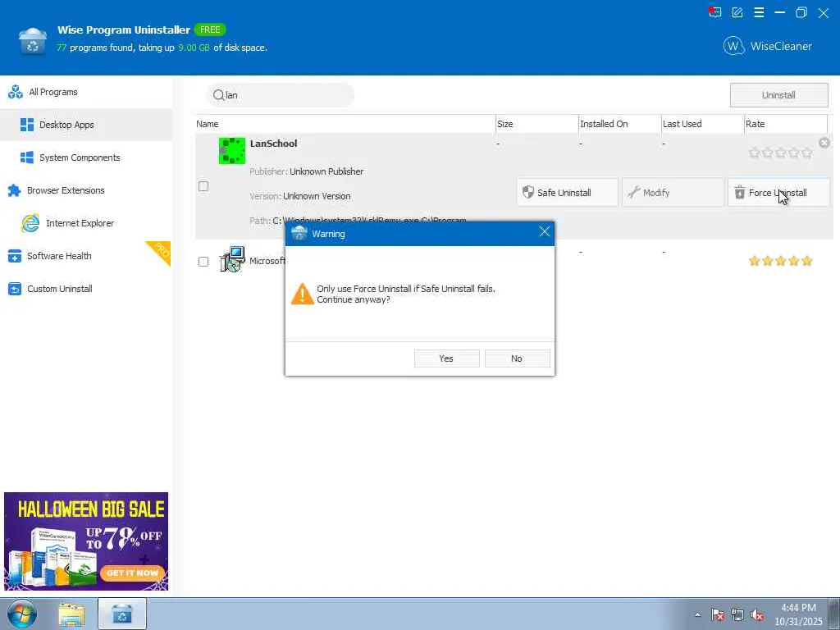This screenshot has height=630, width=840.
Task: Select Internet Explorer extensions
Action: coord(85,223)
